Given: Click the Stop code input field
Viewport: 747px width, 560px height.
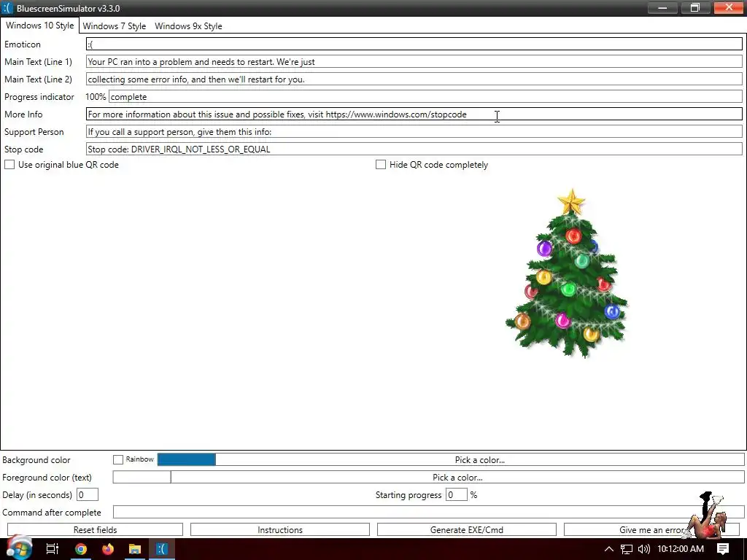Looking at the screenshot, I should point(414,149).
